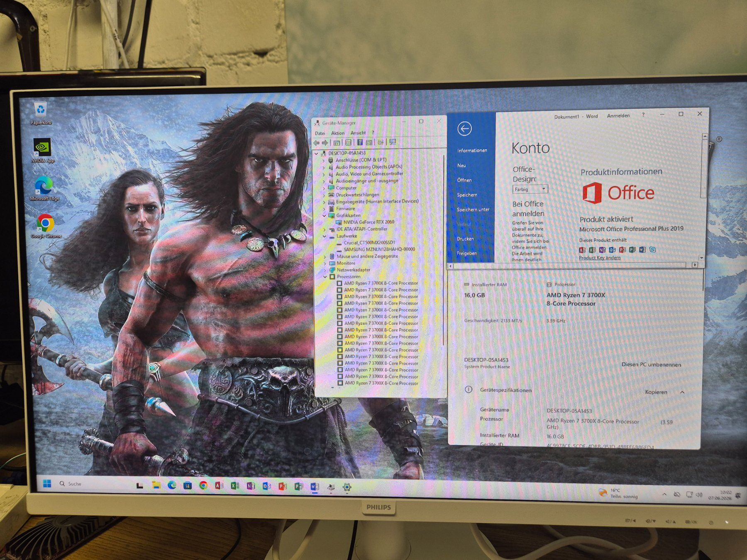This screenshot has width=747, height=560.
Task: Collapse the Laufwerke node
Action: tap(325, 236)
